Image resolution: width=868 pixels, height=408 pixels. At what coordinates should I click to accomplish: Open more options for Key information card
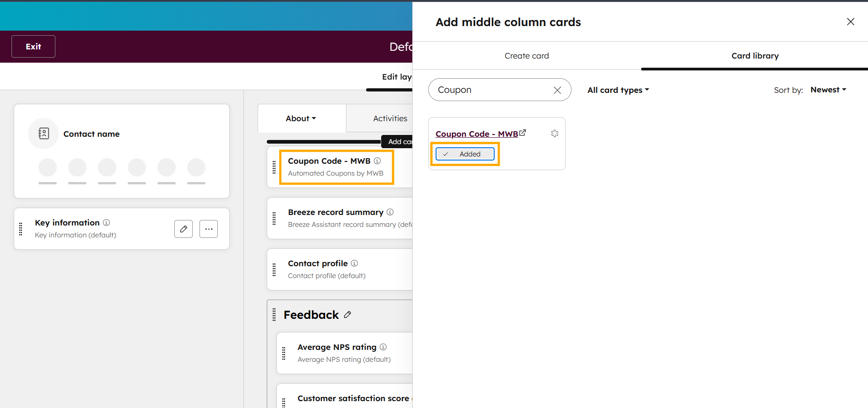209,229
